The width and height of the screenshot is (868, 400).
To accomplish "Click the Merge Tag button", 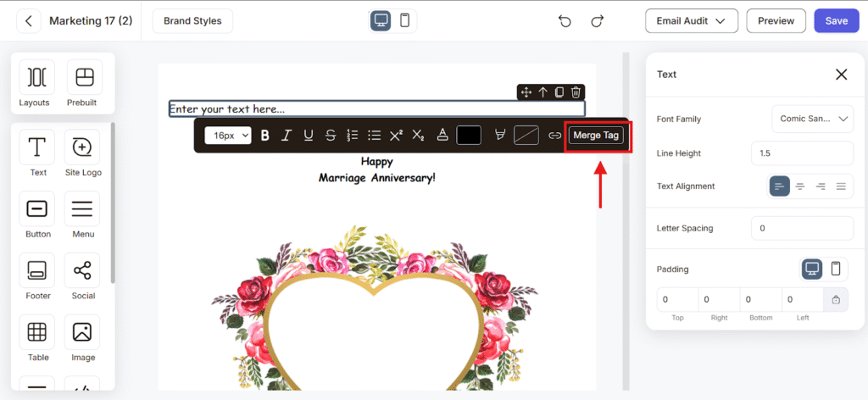I will pos(596,136).
